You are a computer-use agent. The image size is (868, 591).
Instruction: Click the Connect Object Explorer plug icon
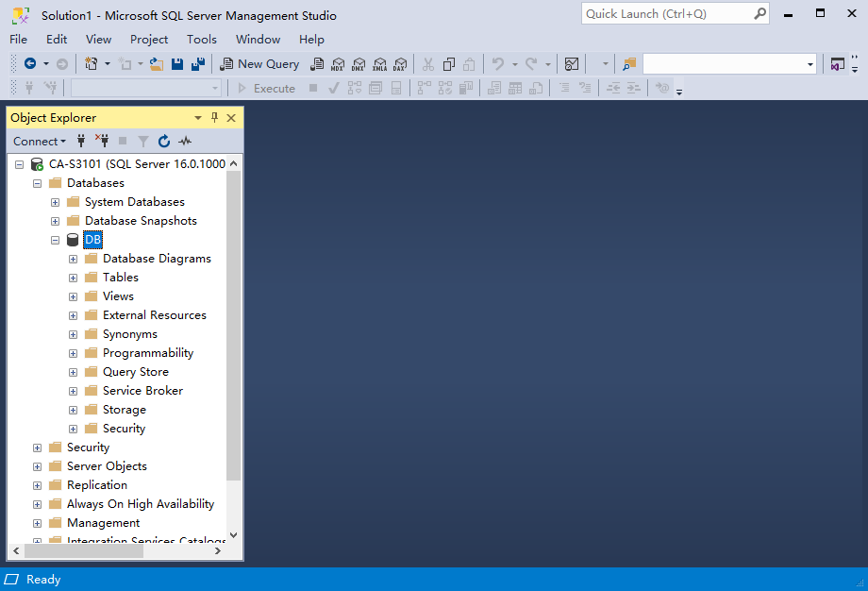[81, 142]
